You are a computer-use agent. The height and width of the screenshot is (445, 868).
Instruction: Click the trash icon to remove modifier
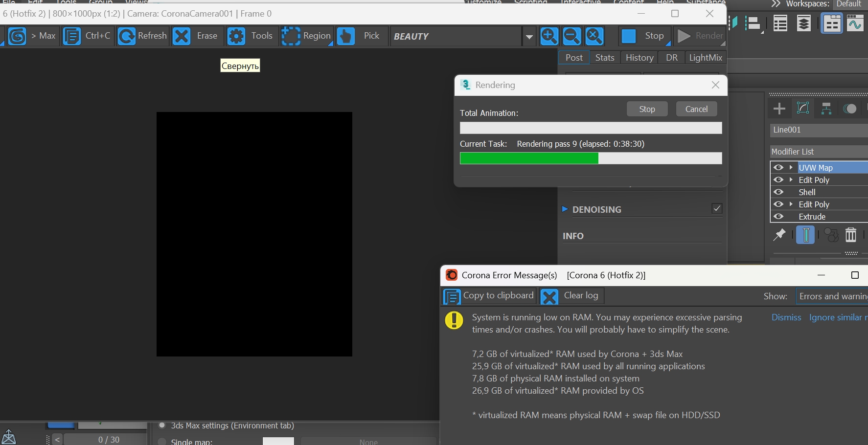click(x=851, y=235)
